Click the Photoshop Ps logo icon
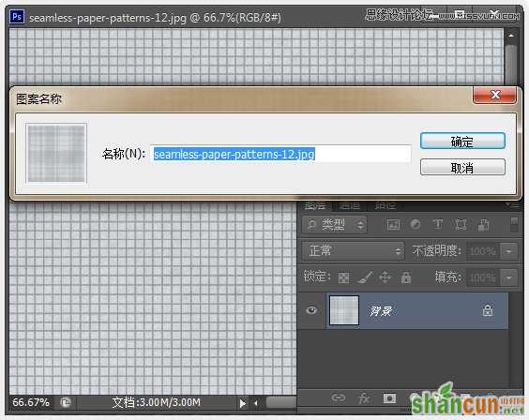529x420 pixels. [x=17, y=16]
